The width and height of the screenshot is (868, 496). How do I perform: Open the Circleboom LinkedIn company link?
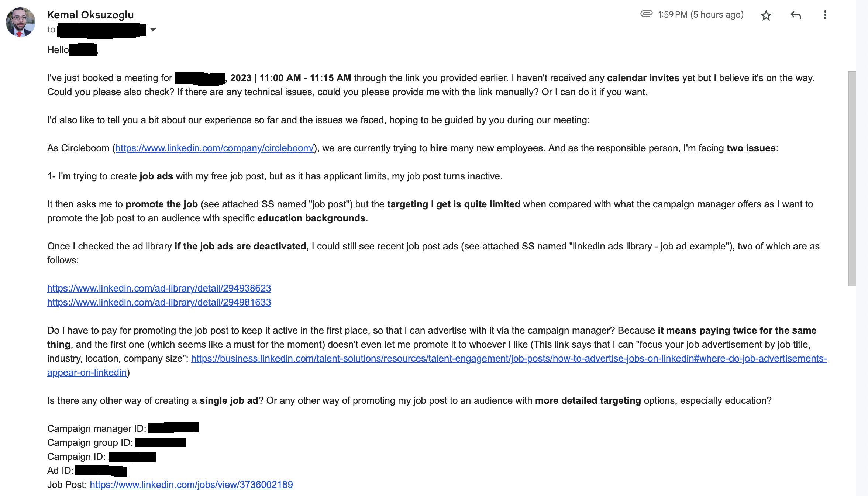[214, 148]
